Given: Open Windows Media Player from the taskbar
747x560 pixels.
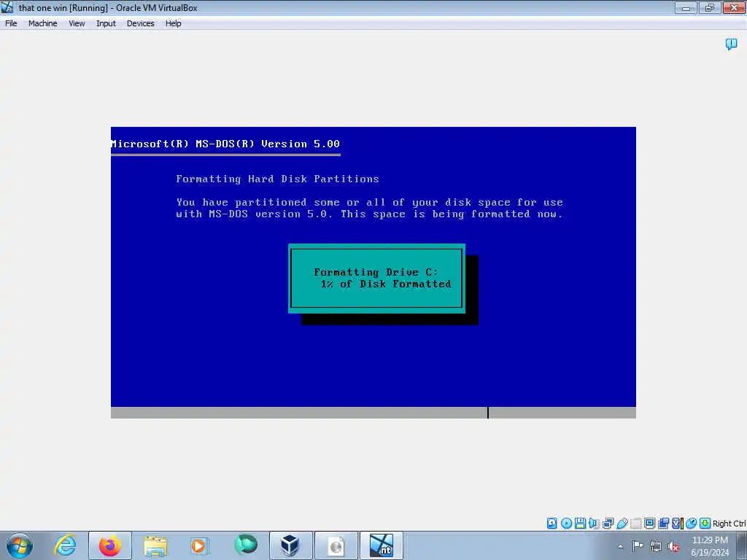Looking at the screenshot, I should [x=199, y=545].
